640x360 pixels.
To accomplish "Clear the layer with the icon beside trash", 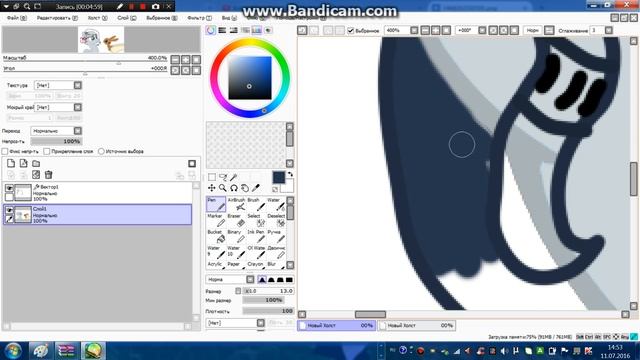I will click(36, 175).
